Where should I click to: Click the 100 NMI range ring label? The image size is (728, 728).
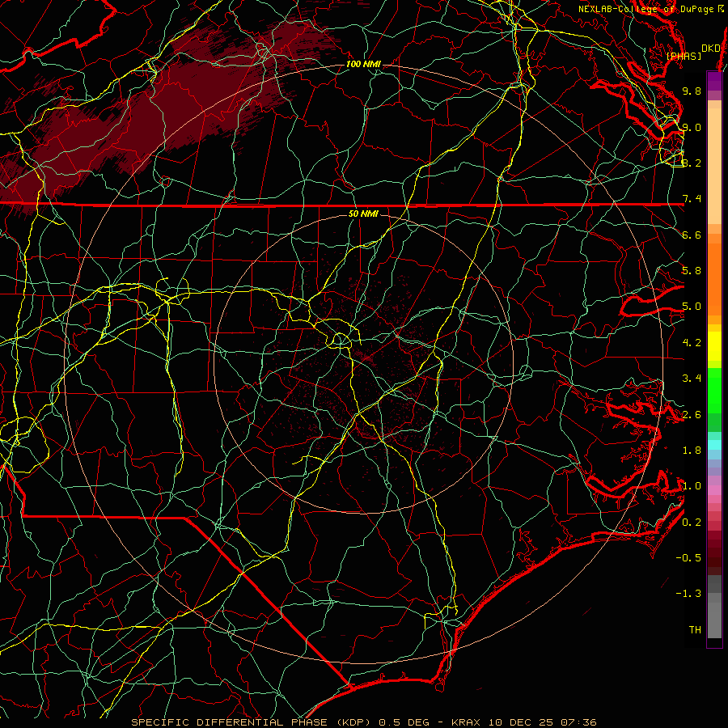click(363, 64)
